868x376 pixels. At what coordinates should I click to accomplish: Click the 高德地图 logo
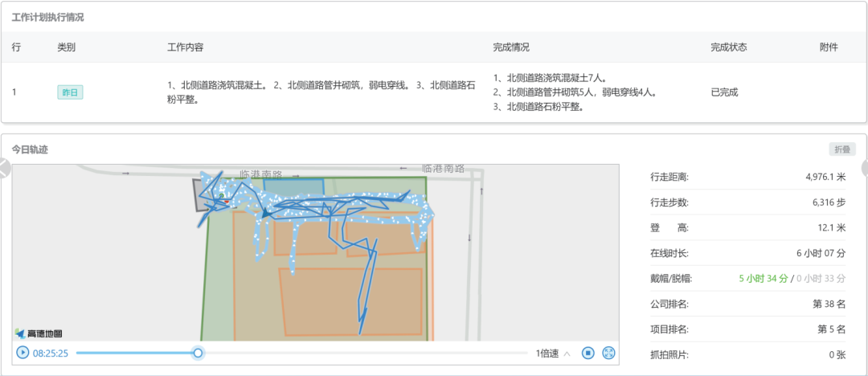(x=39, y=333)
